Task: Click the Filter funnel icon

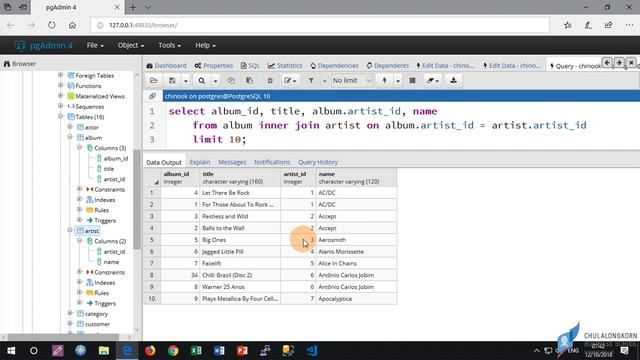Action: point(311,81)
